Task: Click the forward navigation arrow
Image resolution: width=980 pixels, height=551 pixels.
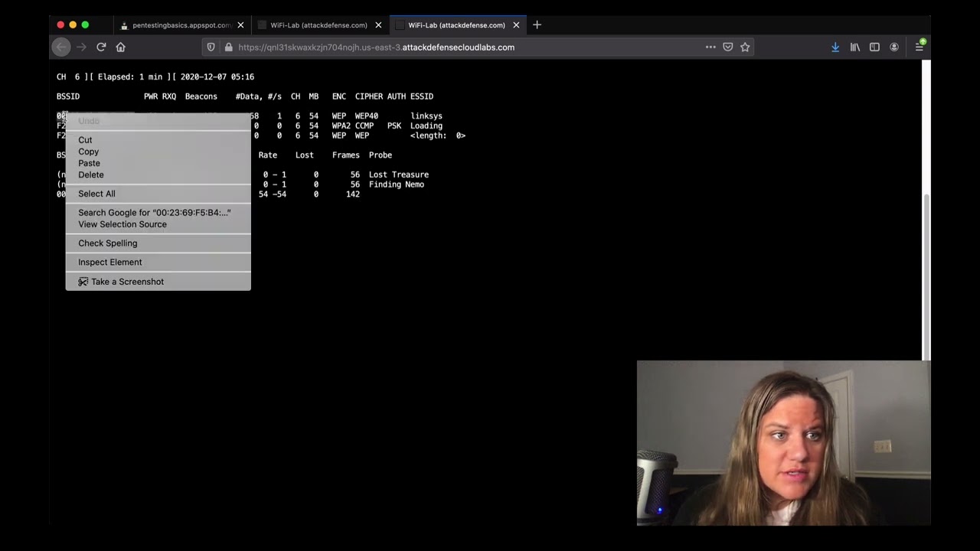Action: 81,47
